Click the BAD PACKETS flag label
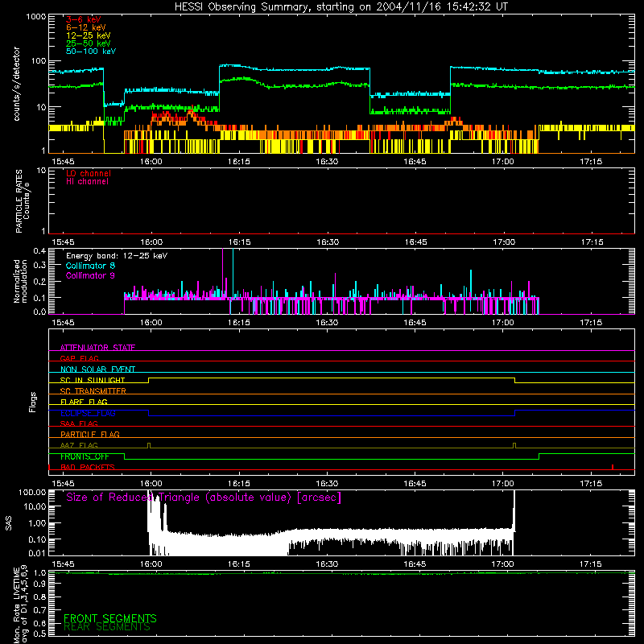Image resolution: width=644 pixels, height=644 pixels. pos(88,467)
